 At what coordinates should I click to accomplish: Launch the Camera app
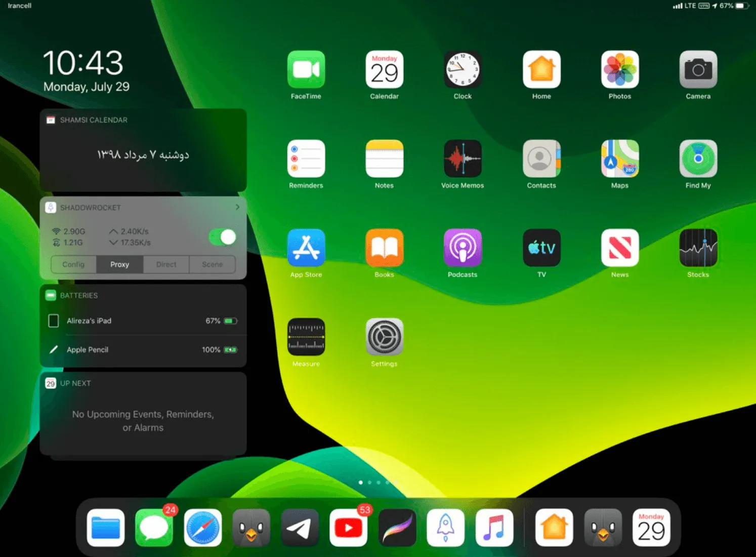pyautogui.click(x=698, y=69)
